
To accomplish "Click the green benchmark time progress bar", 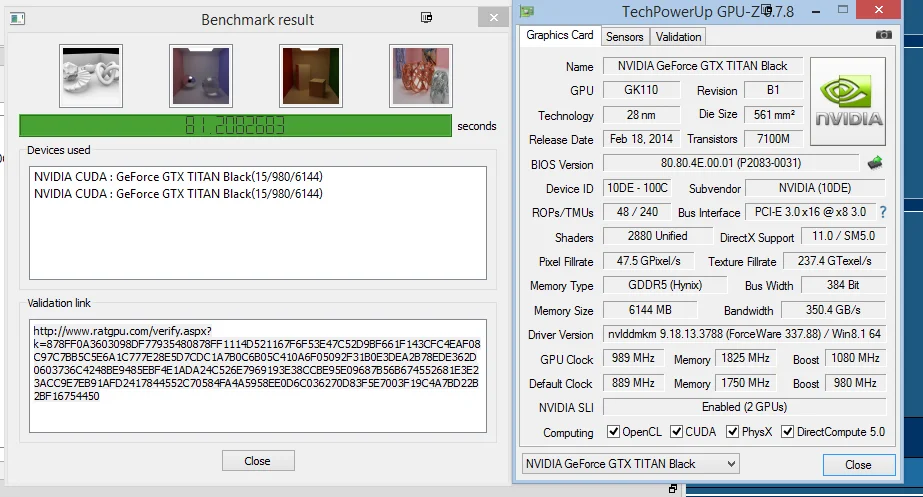I will [235, 125].
